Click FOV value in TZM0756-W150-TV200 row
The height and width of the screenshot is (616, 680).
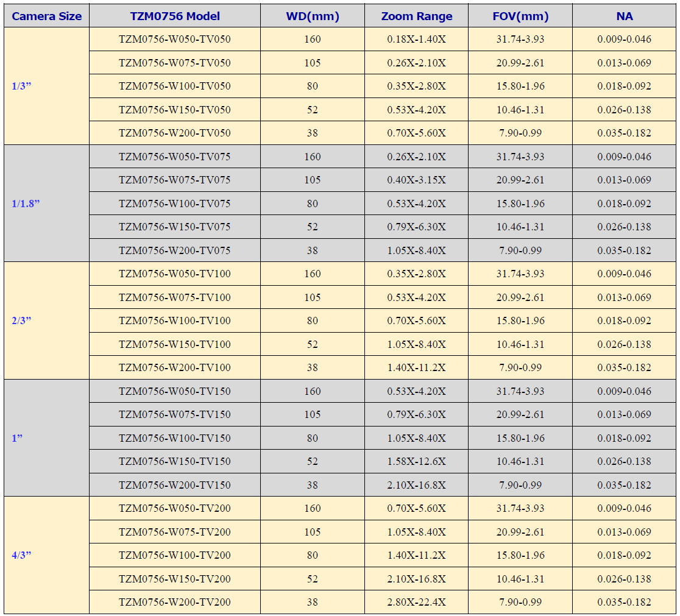coord(520,579)
